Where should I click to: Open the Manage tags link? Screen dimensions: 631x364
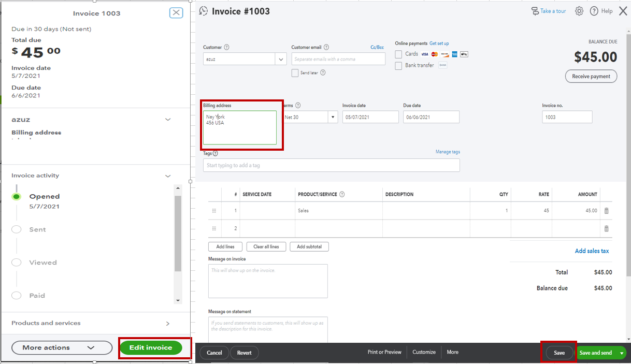click(x=448, y=151)
